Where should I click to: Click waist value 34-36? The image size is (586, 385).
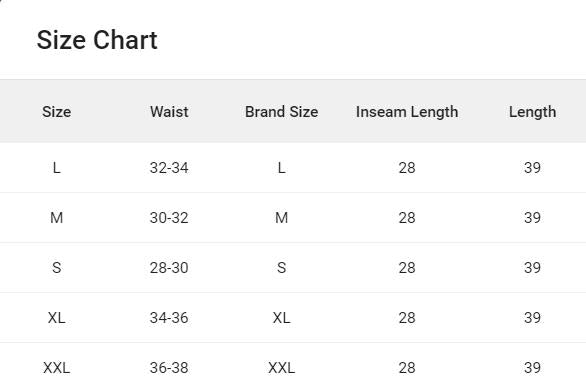[x=169, y=318]
